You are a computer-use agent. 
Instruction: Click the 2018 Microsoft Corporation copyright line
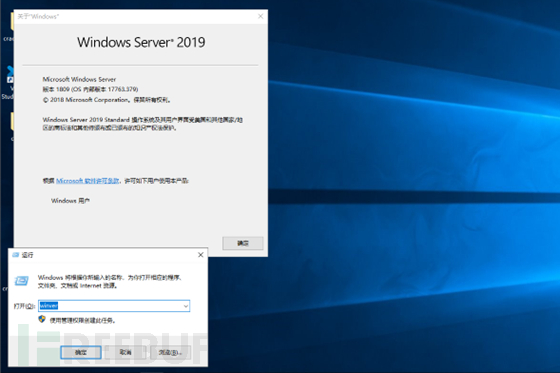[x=107, y=100]
